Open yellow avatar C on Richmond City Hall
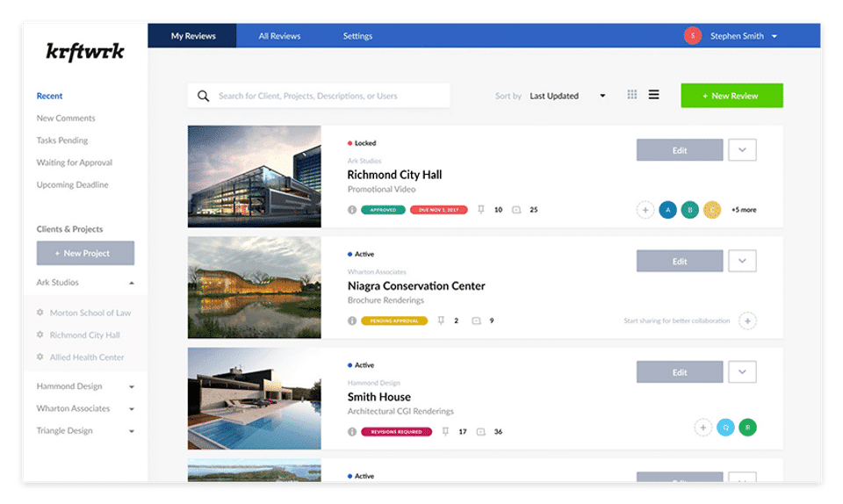The width and height of the screenshot is (843, 504). 712,210
